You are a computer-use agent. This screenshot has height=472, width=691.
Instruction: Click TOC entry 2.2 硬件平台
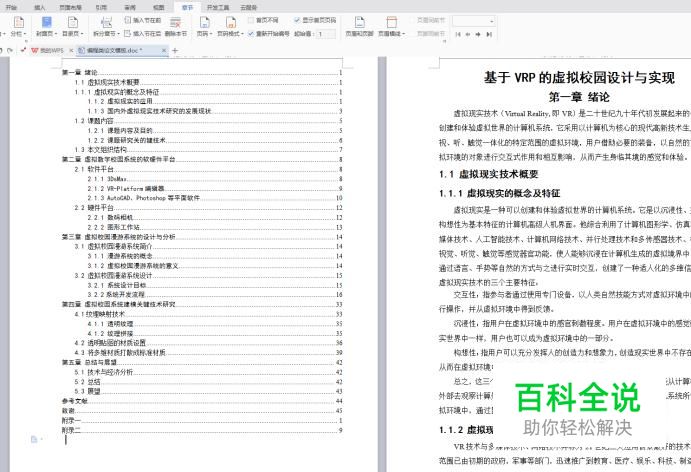coord(208,208)
